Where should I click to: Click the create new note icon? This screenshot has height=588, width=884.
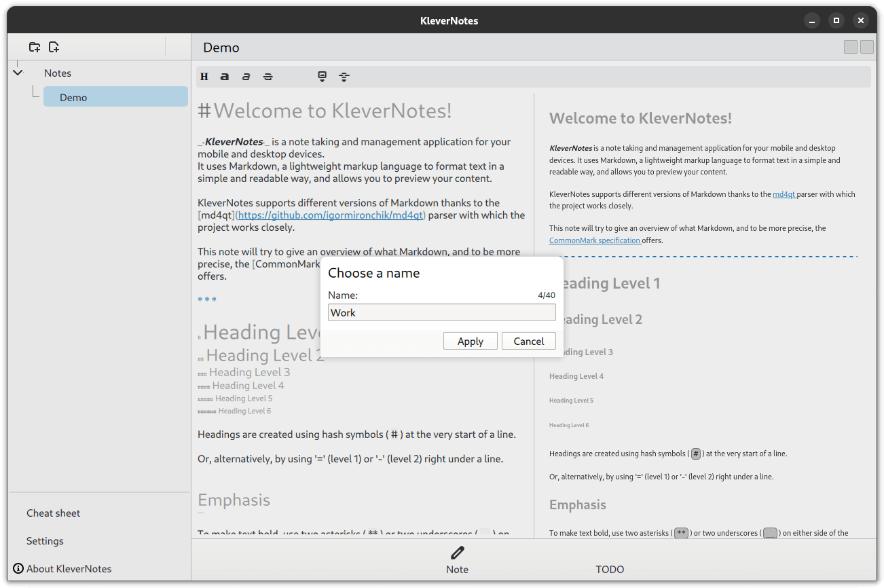(x=54, y=47)
